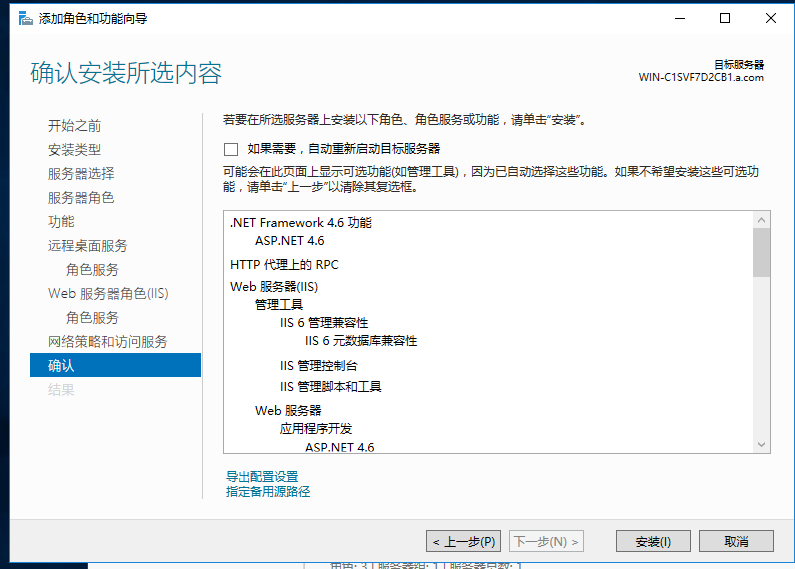Click the 安装(I) button
Screen dimensions: 795x569
[653, 541]
